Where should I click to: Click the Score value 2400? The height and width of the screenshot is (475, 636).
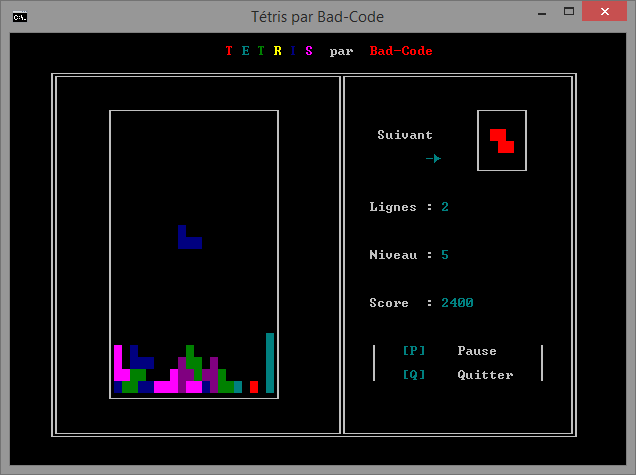point(457,303)
